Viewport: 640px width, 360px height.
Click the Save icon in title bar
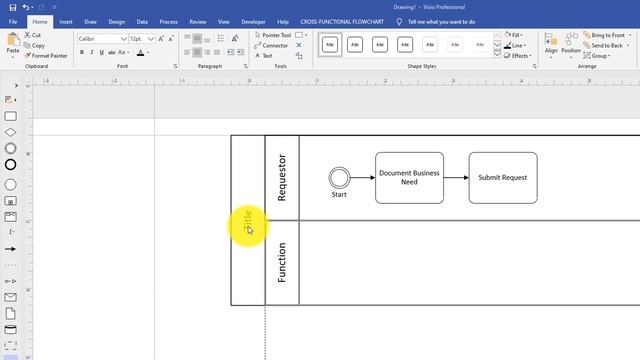tap(13, 7)
